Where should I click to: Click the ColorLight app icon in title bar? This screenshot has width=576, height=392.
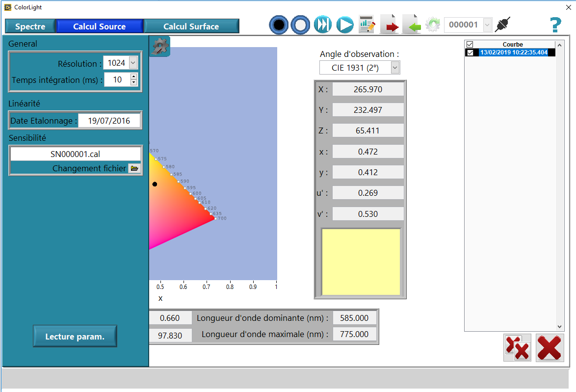coord(8,7)
